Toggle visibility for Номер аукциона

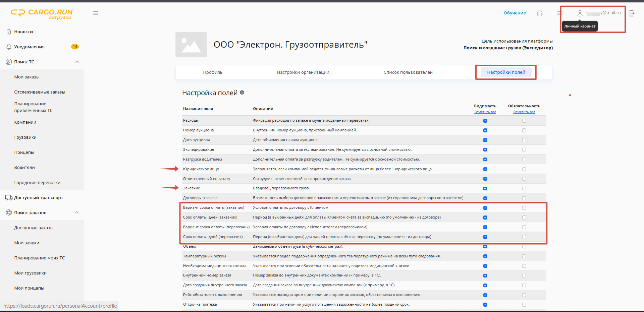coord(485,130)
